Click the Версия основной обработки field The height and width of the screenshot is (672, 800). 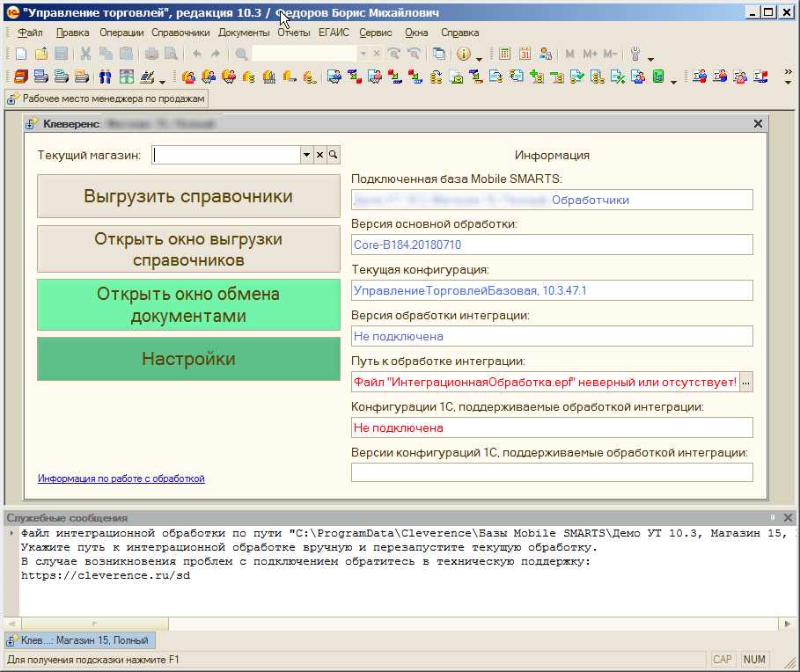pos(552,245)
